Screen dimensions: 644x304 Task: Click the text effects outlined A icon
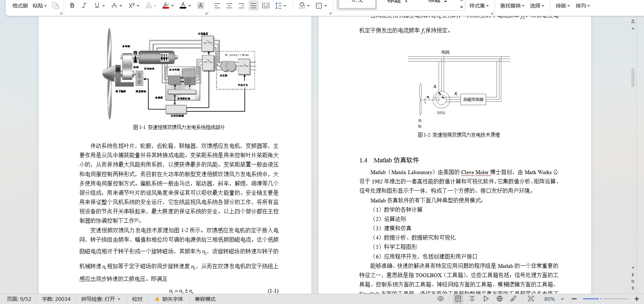pos(149,6)
